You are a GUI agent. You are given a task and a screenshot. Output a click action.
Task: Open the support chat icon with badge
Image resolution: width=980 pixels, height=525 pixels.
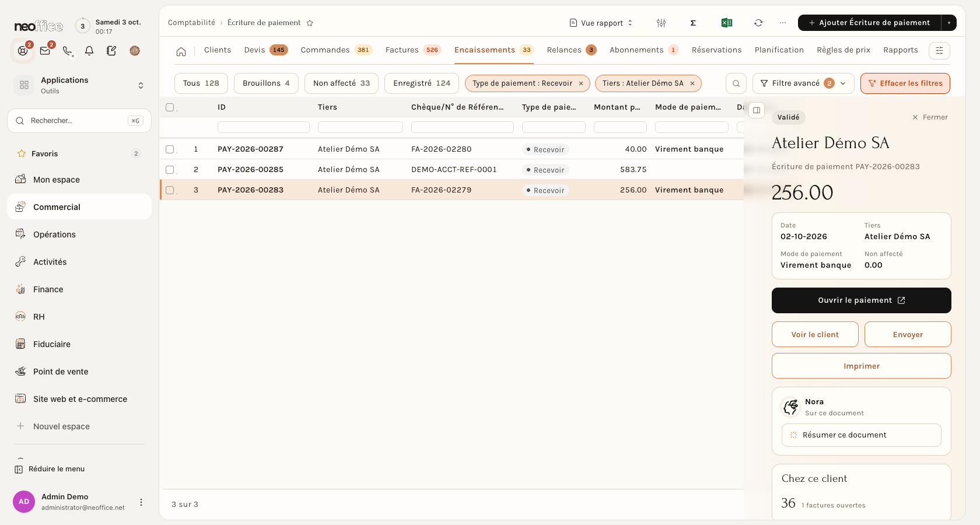[x=23, y=51]
